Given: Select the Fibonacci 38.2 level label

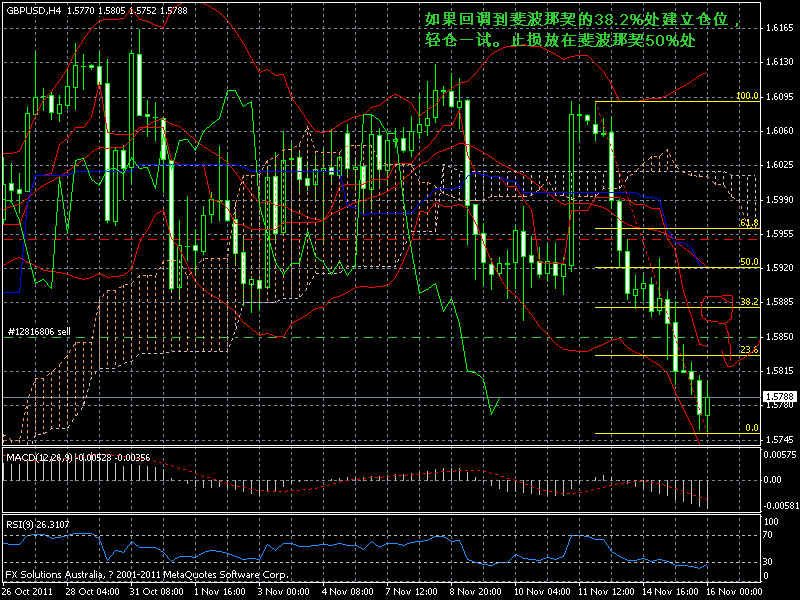Looking at the screenshot, I should 749,302.
